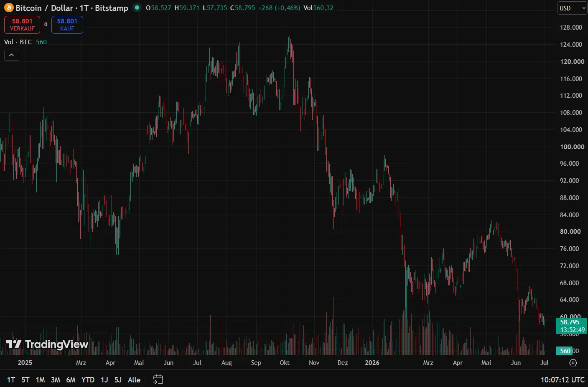This screenshot has width=588, height=387.
Task: Click the Bitcoin symbol icon
Action: (x=9, y=8)
